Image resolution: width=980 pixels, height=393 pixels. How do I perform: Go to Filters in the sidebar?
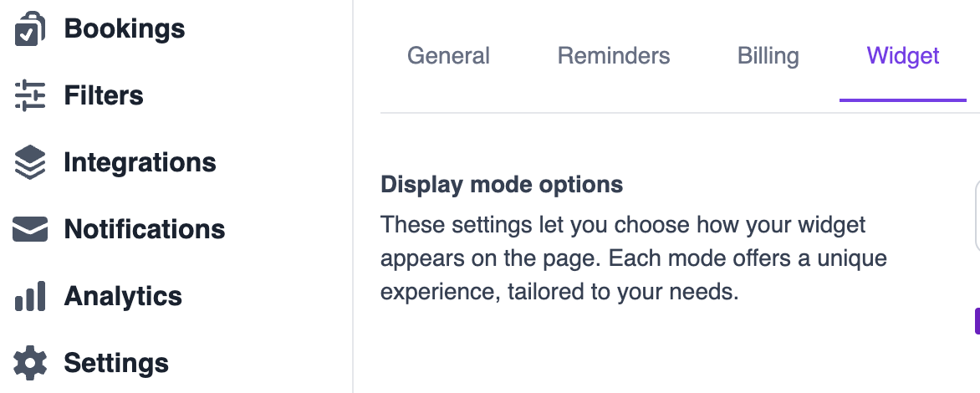pyautogui.click(x=104, y=96)
